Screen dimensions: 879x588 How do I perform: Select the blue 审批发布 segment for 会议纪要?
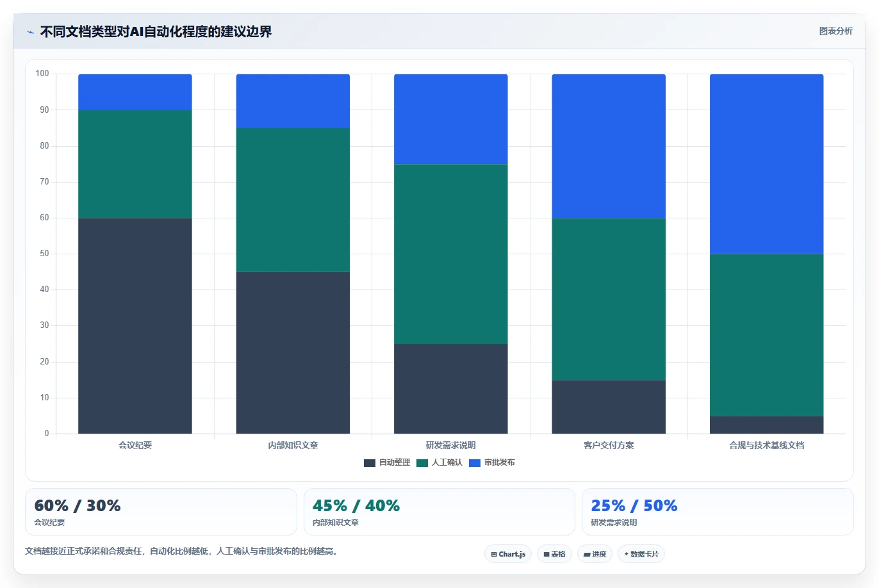coord(135,92)
